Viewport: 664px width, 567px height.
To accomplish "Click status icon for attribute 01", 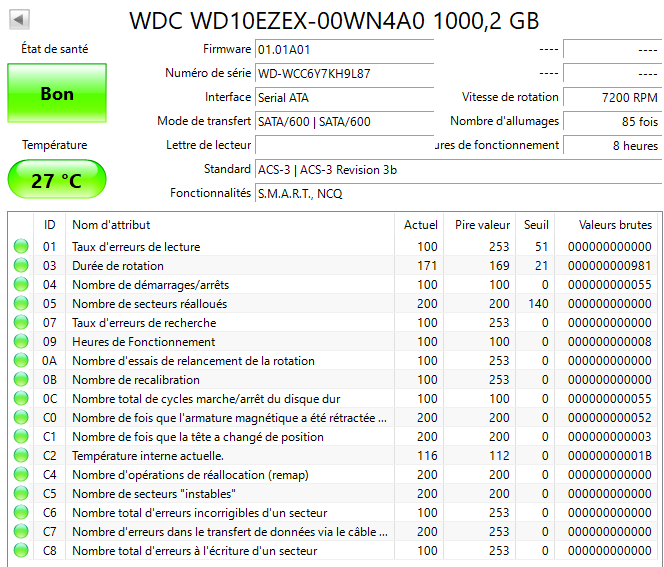I will [21, 246].
